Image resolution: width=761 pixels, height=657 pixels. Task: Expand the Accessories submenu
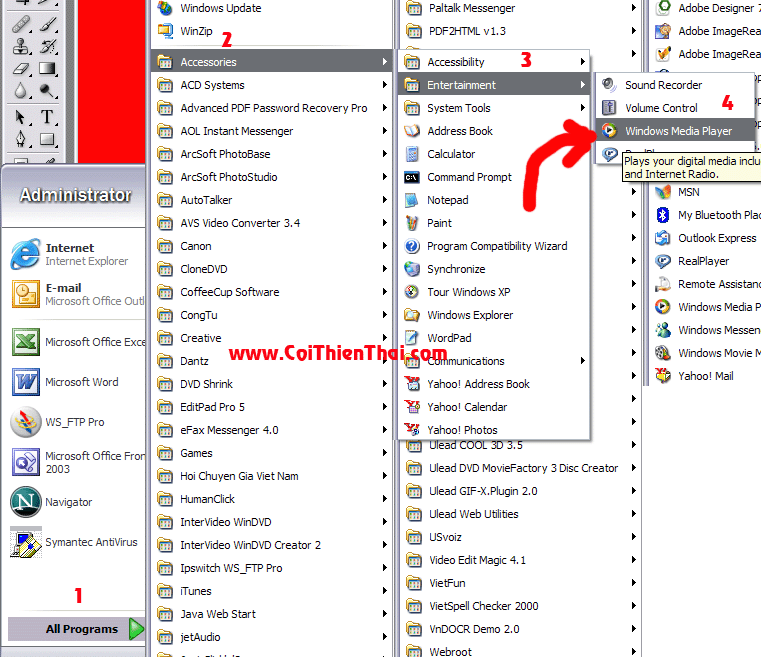tap(271, 62)
